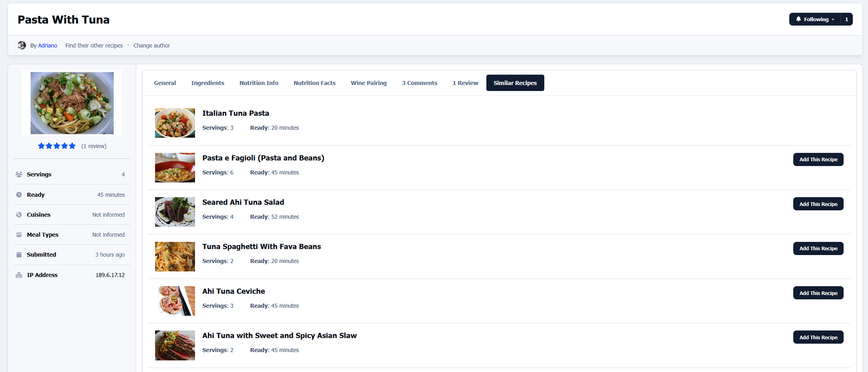Click the Change author link
Screen dimensions: 868x372
coord(151,46)
